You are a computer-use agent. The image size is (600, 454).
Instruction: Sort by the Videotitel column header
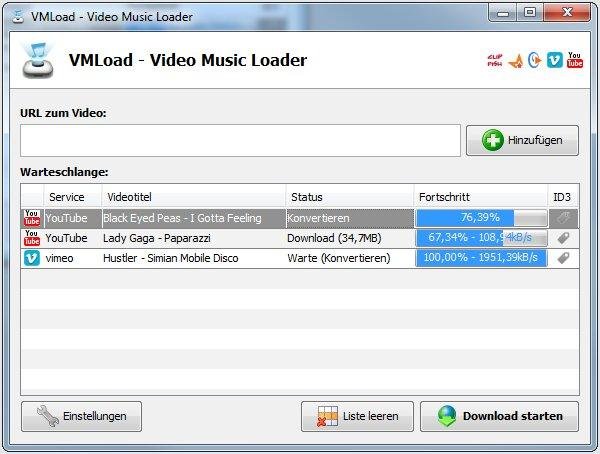pyautogui.click(x=194, y=197)
